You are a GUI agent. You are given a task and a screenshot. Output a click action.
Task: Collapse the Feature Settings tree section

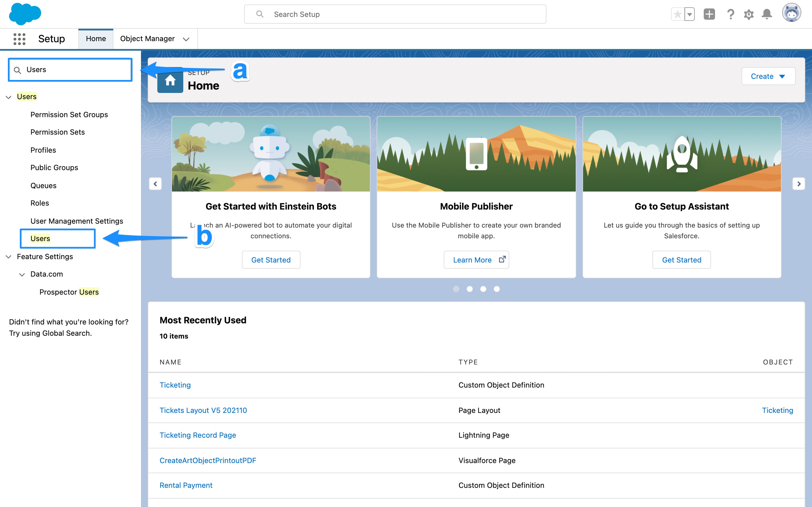pos(9,257)
